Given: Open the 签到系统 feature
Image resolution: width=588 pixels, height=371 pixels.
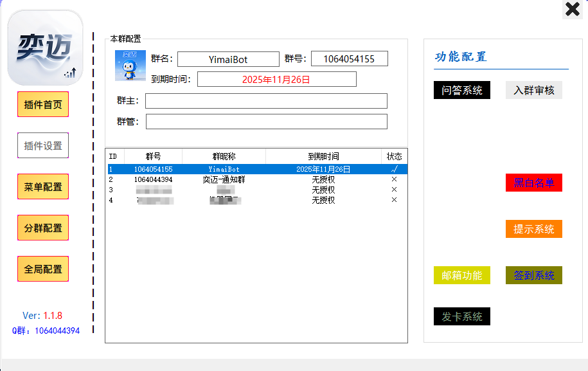Looking at the screenshot, I should click(533, 275).
